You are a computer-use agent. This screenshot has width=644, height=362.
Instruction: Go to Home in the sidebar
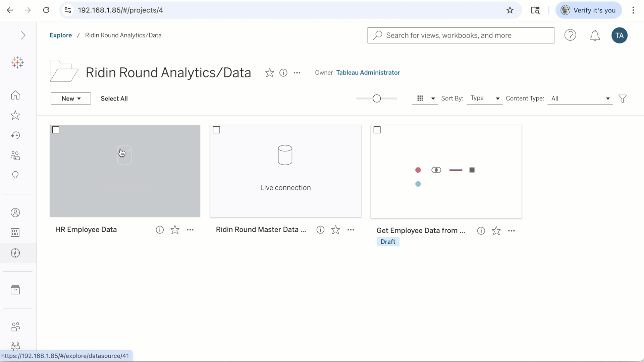click(15, 95)
